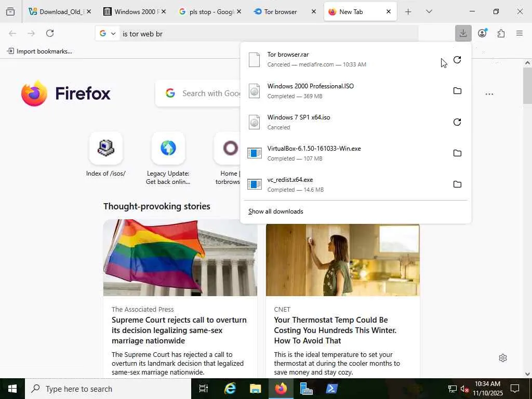Retry the Windows 7 SP1 x64.iso download
The height and width of the screenshot is (399, 532).
(x=457, y=122)
